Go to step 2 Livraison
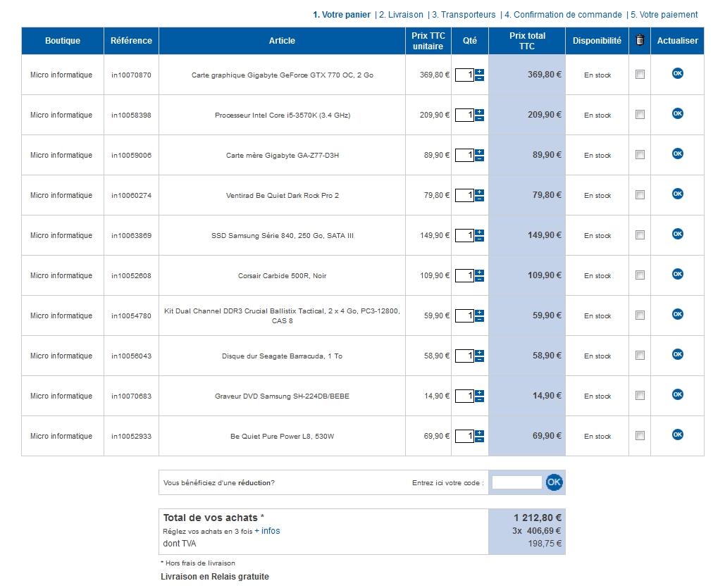The image size is (725, 588). click(401, 15)
